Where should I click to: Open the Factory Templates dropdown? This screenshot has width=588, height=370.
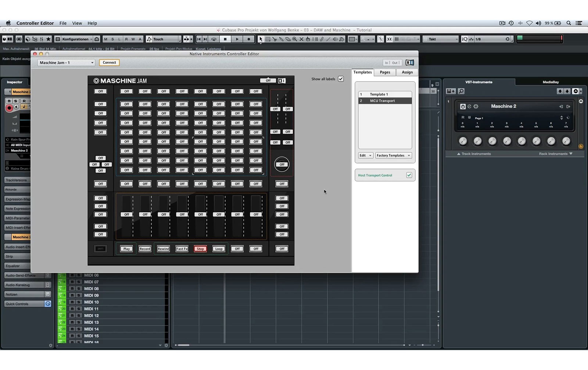[x=393, y=155]
